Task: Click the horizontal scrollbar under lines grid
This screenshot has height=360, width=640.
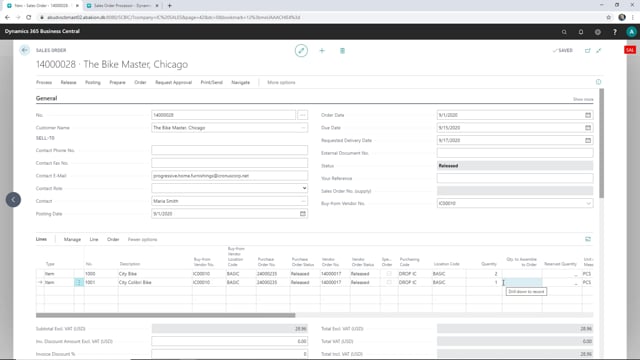Action: pos(165,315)
